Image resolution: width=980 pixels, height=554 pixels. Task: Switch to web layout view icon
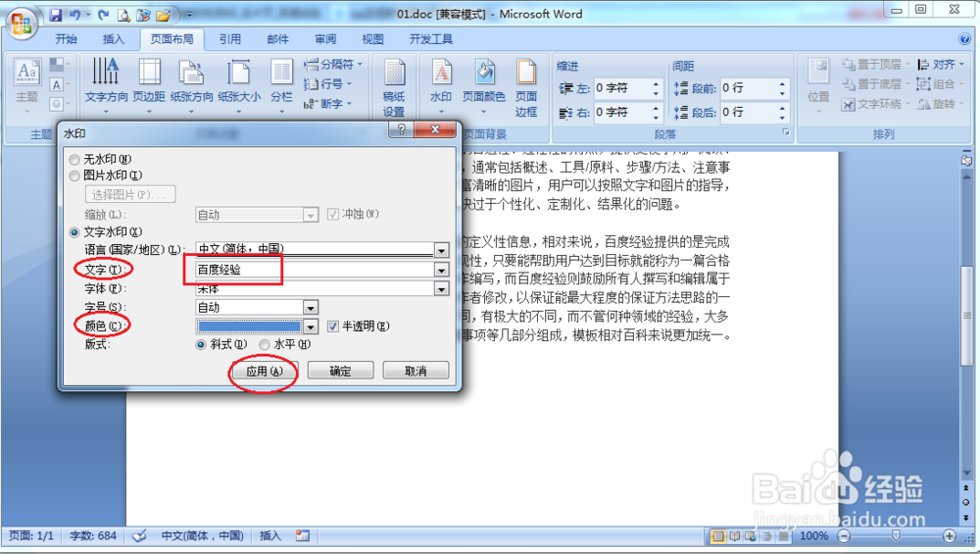750,536
